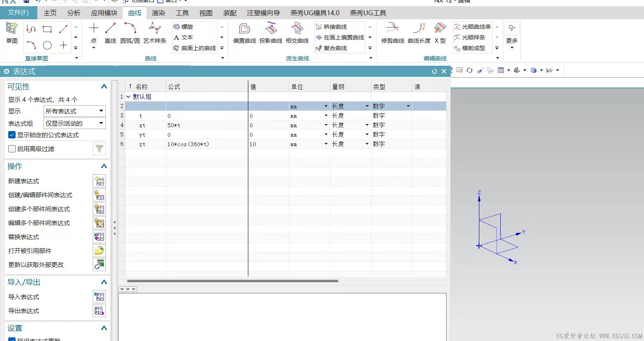Switch to the 主页 ribbon tab
This screenshot has width=644, height=341.
pyautogui.click(x=50, y=13)
